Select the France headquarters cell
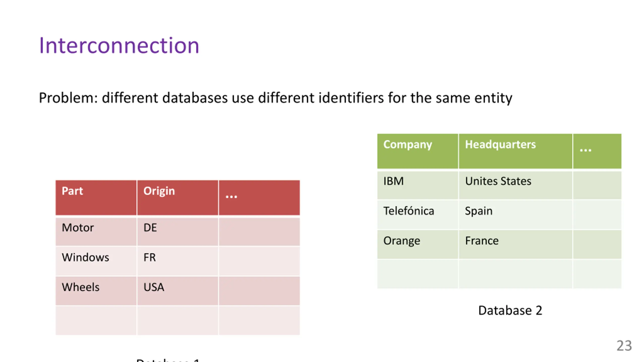The width and height of the screenshot is (644, 362). pyautogui.click(x=515, y=244)
